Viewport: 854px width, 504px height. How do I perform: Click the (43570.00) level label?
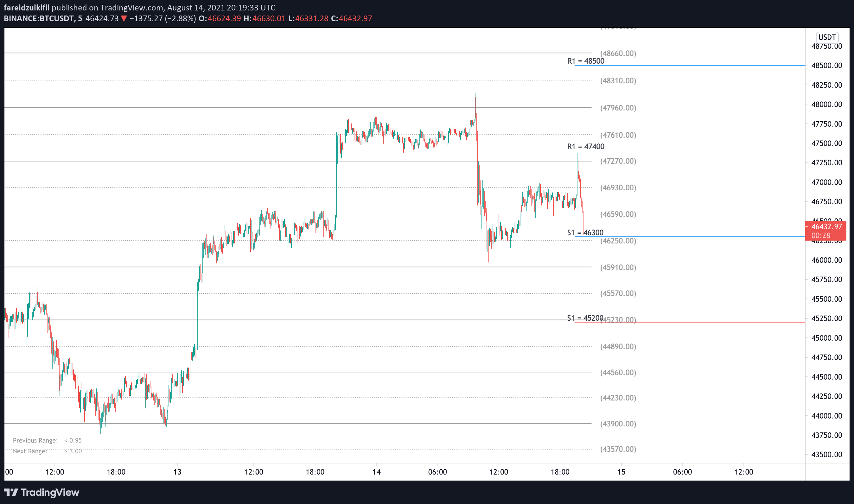(x=618, y=449)
